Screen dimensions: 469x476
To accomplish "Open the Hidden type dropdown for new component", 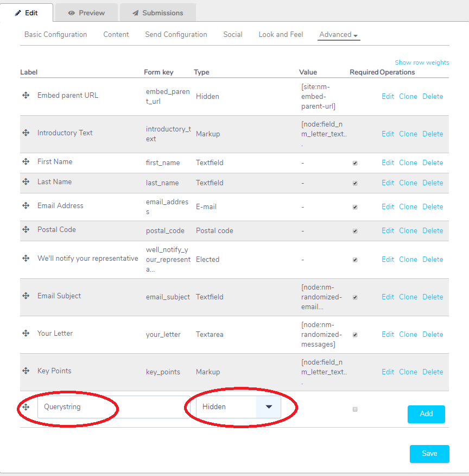I will click(238, 407).
